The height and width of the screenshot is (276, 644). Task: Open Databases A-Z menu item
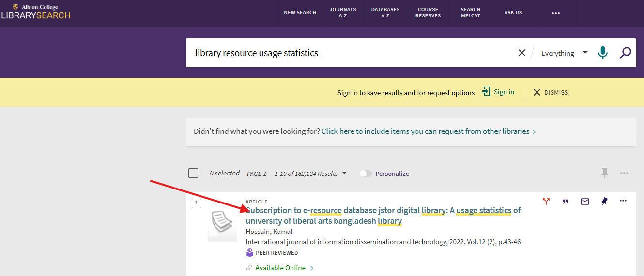385,13
